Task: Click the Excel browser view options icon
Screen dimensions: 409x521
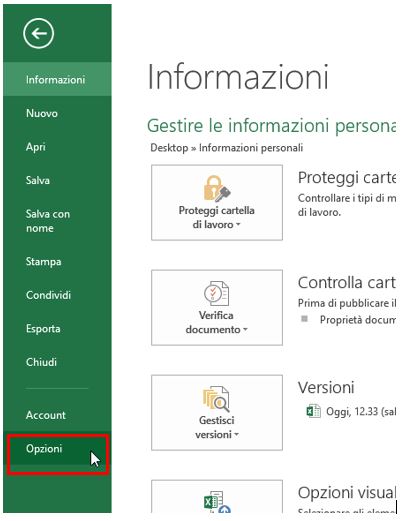Action: tap(217, 502)
